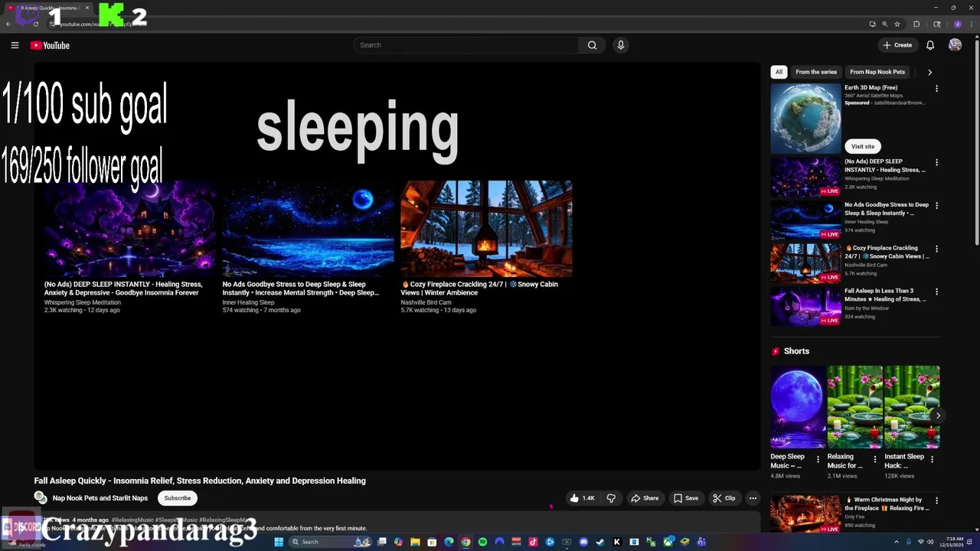The height and width of the screenshot is (551, 980).
Task: Open Discord from the taskbar
Action: pos(583,542)
